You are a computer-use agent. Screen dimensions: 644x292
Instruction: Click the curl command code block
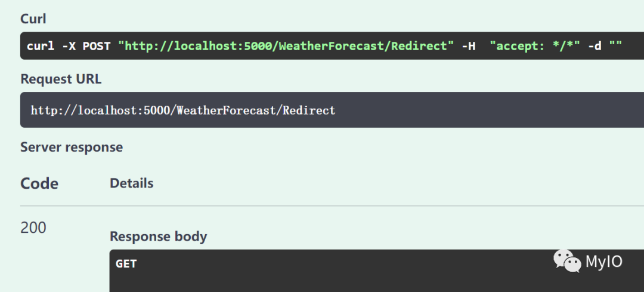[332, 45]
